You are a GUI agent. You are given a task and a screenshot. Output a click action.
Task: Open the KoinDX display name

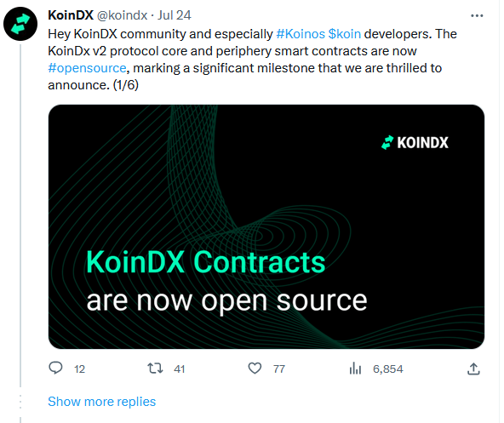click(x=71, y=15)
